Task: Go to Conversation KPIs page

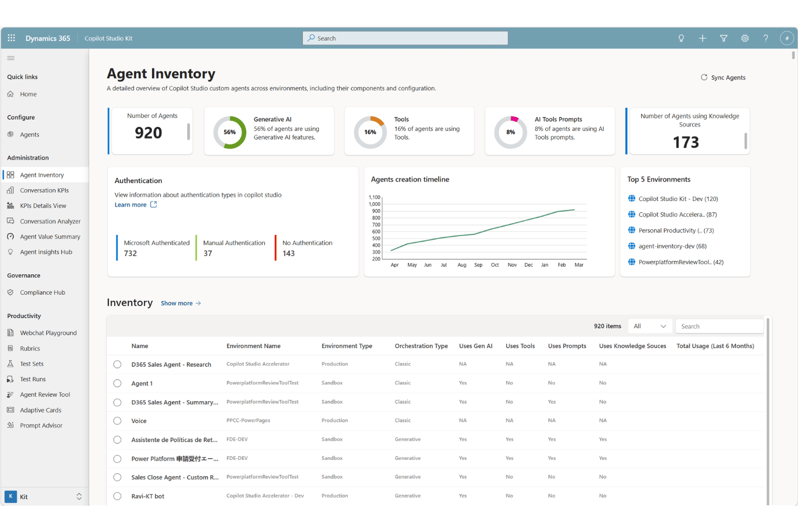Action: [45, 190]
